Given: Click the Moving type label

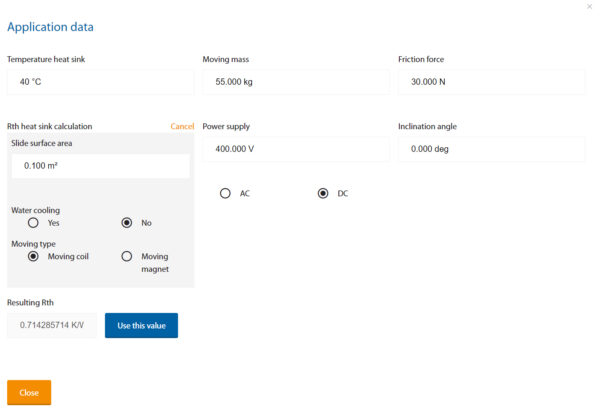Looking at the screenshot, I should [x=35, y=243].
